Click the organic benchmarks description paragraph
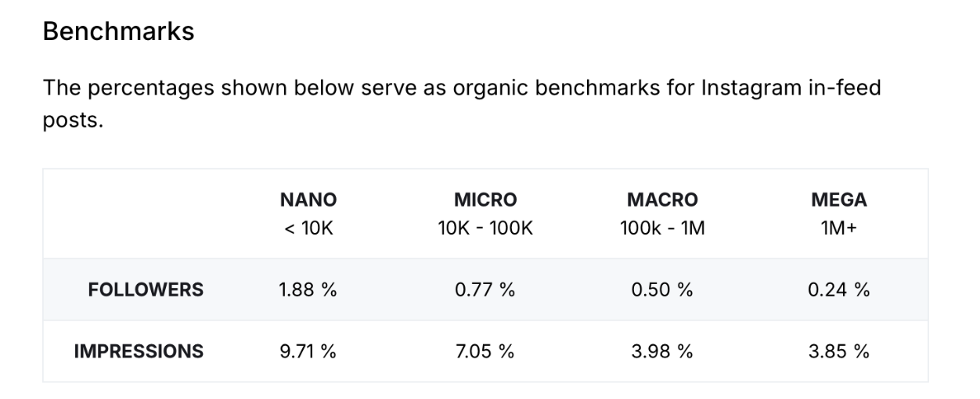 (x=462, y=104)
